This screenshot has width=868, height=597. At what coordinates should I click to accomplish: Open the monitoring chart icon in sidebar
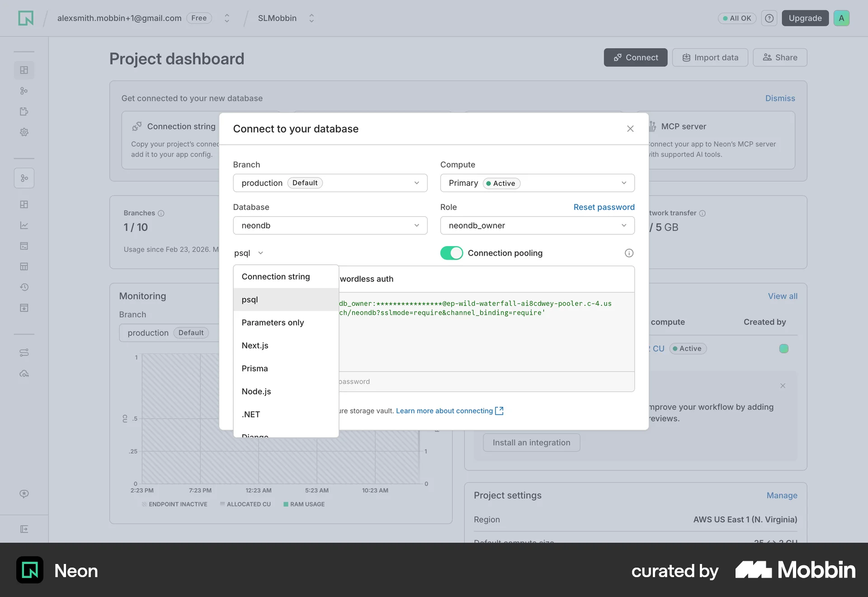24,225
